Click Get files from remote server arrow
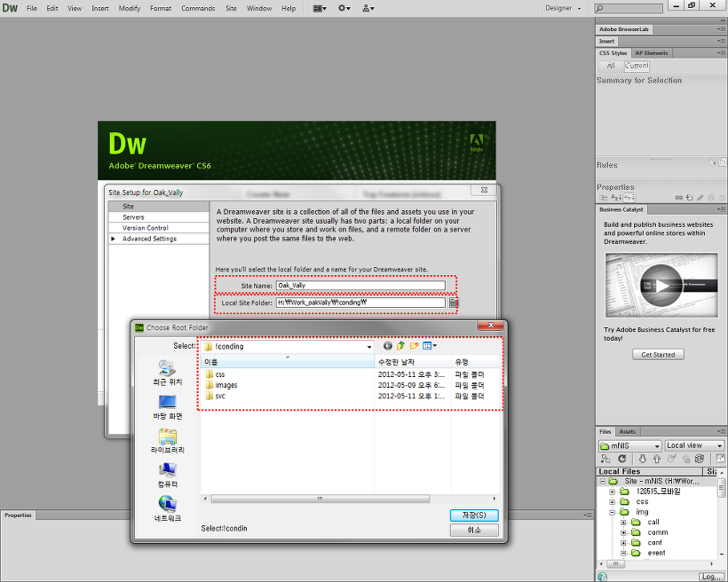Image resolution: width=728 pixels, height=582 pixels. tap(643, 459)
